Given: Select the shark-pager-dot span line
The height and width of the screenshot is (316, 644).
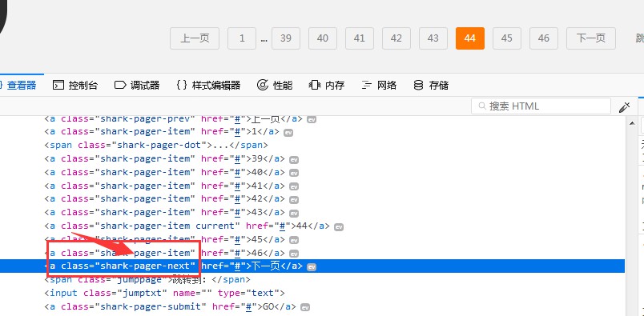Looking at the screenshot, I should (x=156, y=146).
